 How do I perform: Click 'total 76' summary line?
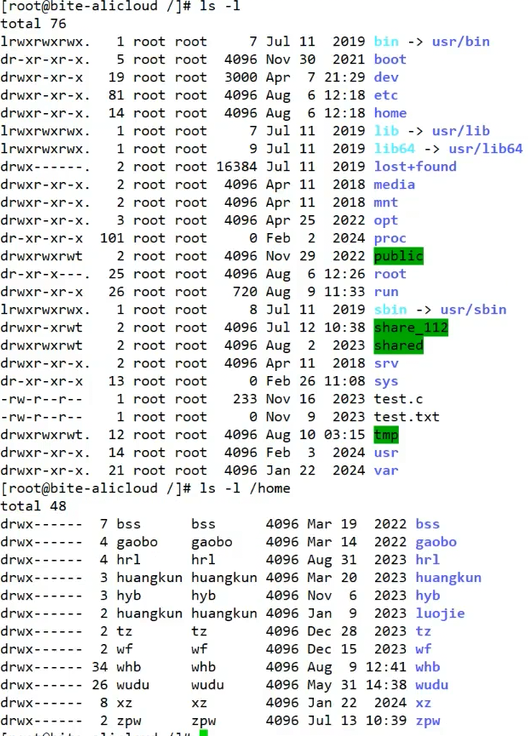(x=33, y=24)
